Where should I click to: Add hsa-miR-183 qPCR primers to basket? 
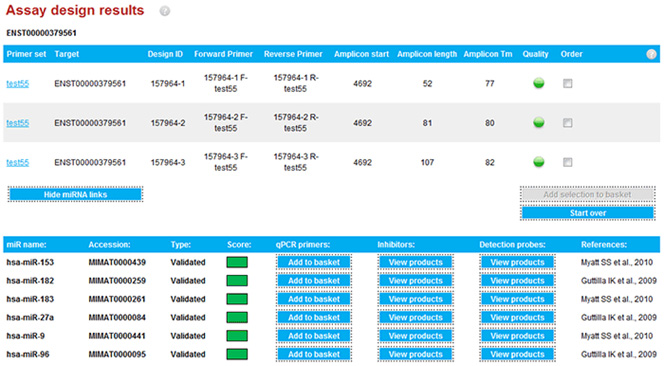coord(314,299)
